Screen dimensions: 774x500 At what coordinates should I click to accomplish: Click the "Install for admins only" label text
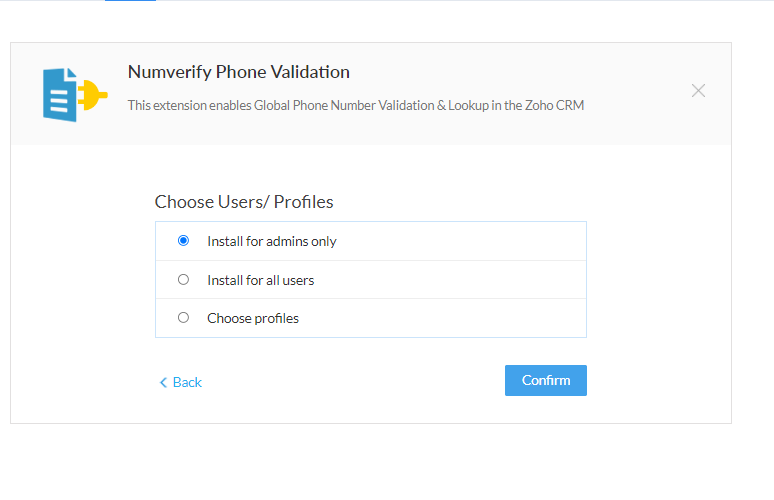[272, 241]
